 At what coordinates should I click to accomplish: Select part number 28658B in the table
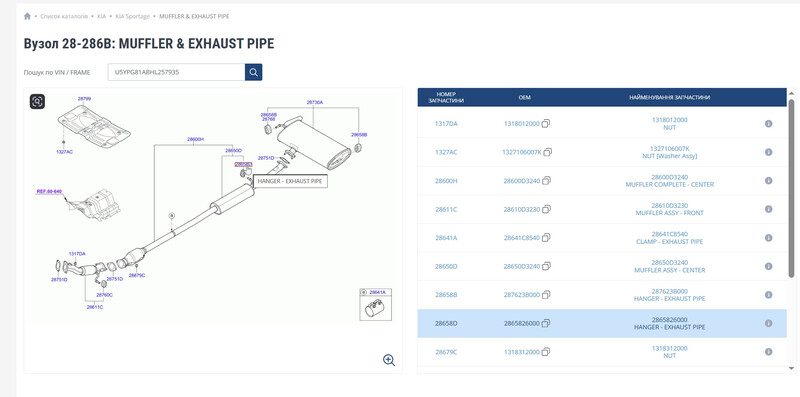(446, 295)
